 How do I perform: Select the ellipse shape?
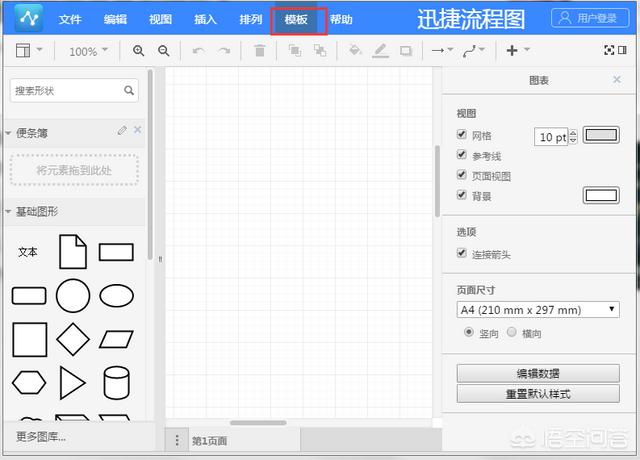116,296
